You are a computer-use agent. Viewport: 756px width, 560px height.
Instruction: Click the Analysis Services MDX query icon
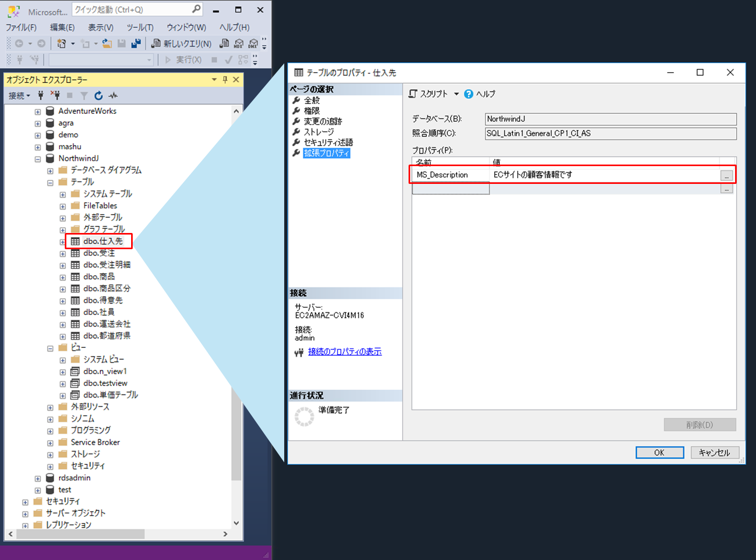[x=239, y=44]
